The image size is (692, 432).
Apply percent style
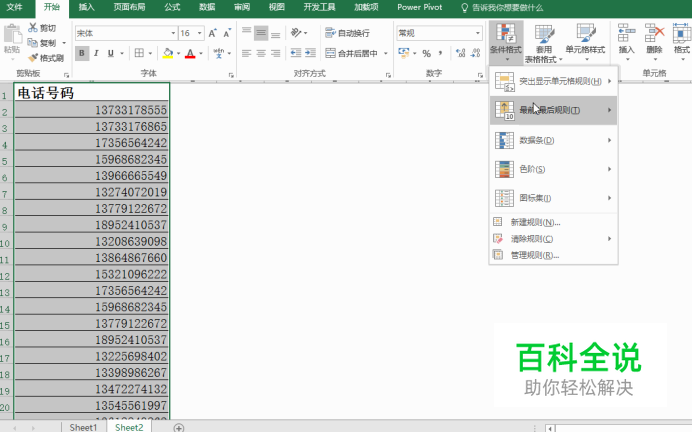tap(426, 53)
